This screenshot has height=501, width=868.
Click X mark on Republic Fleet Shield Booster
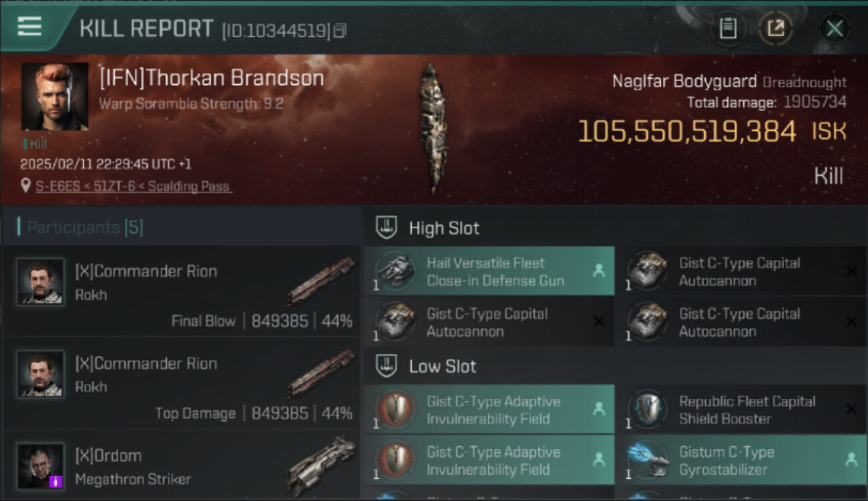[x=851, y=409]
